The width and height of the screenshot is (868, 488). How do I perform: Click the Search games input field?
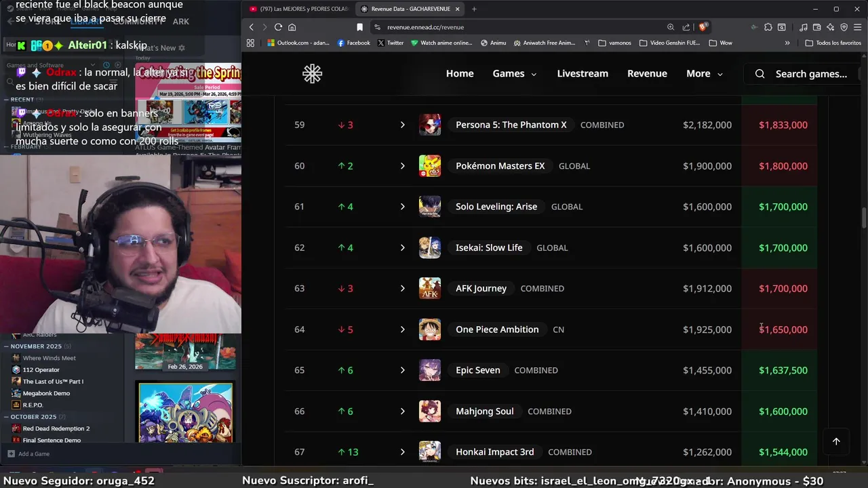pyautogui.click(x=811, y=74)
